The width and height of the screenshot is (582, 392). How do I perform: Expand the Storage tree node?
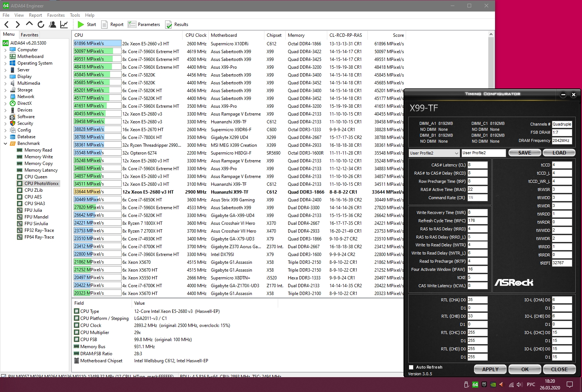(x=5, y=90)
